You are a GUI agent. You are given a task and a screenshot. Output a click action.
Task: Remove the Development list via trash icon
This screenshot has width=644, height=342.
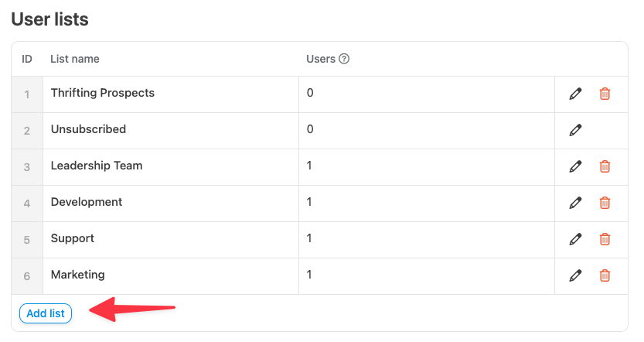605,203
